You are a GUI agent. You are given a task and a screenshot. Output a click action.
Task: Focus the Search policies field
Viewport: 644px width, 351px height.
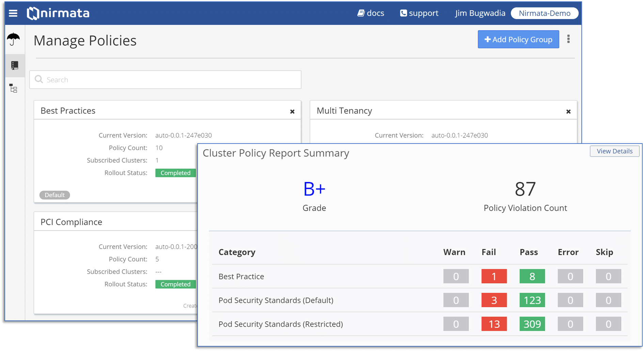pyautogui.click(x=166, y=80)
